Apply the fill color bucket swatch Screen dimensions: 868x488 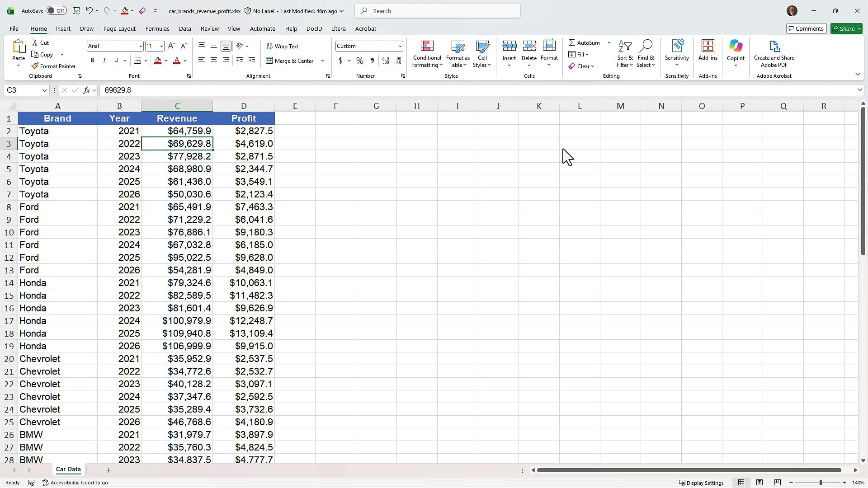[x=158, y=61]
